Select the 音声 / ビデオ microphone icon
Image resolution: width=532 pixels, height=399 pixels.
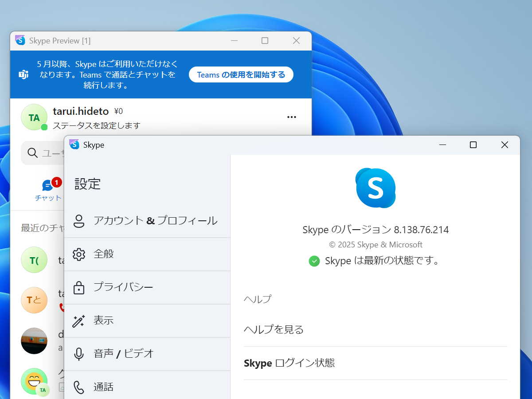(79, 353)
